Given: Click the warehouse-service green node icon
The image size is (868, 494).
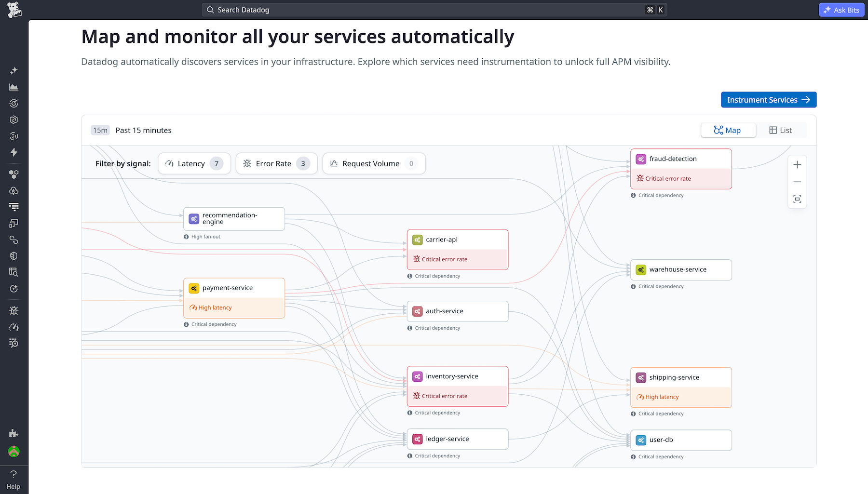Looking at the screenshot, I should (641, 270).
